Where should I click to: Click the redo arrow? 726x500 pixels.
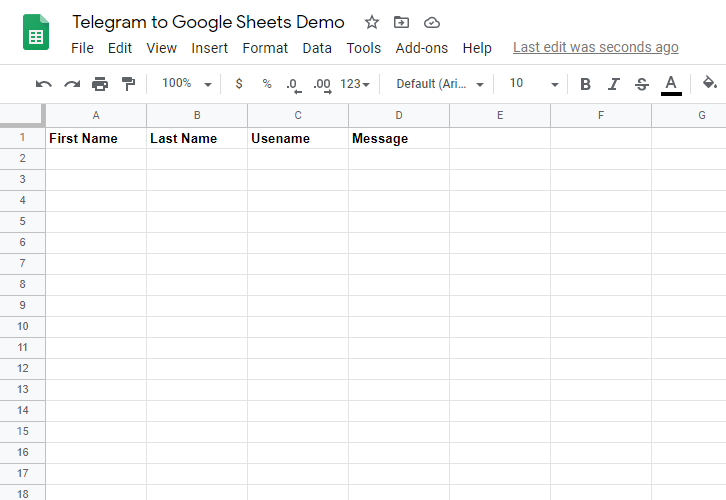72,84
